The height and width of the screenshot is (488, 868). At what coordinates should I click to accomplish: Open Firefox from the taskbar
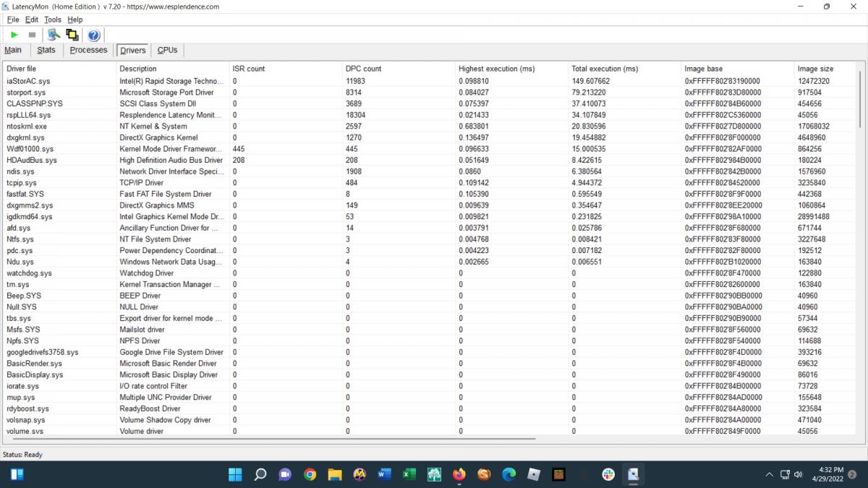coord(459,474)
